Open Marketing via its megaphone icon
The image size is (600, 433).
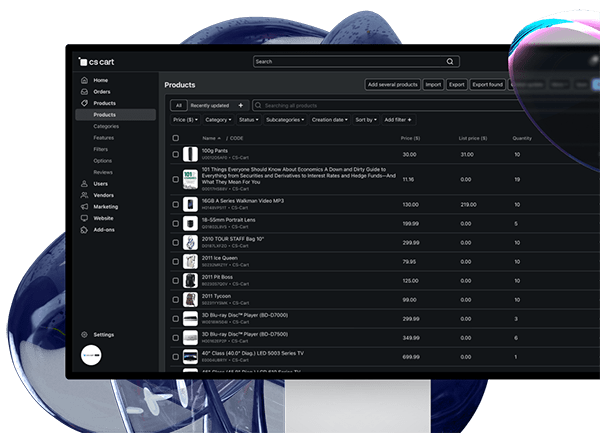83,207
